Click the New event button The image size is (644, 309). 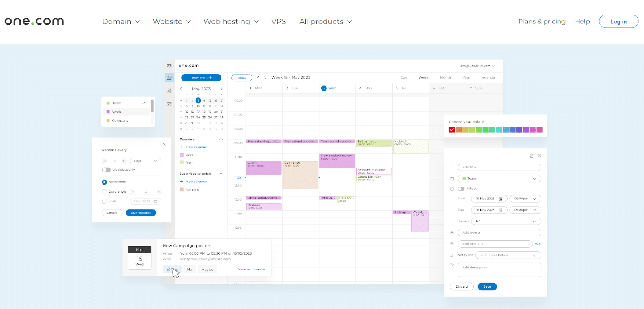coord(201,78)
